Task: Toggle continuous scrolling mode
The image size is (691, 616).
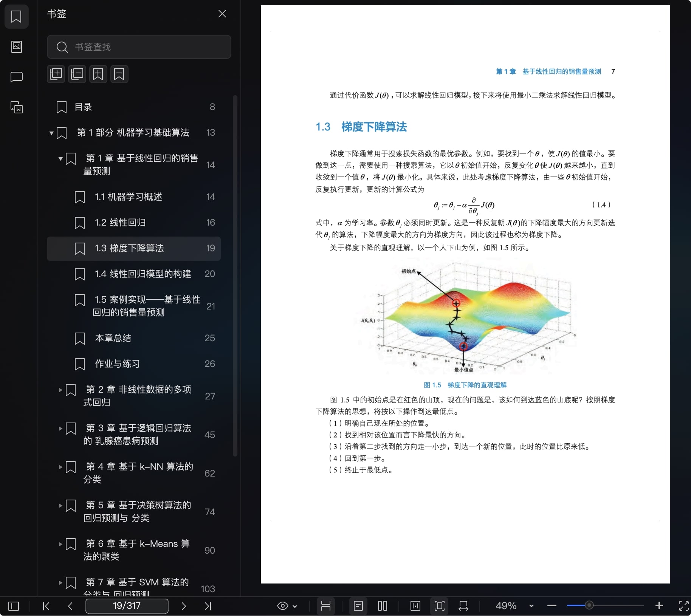Action: (x=326, y=606)
